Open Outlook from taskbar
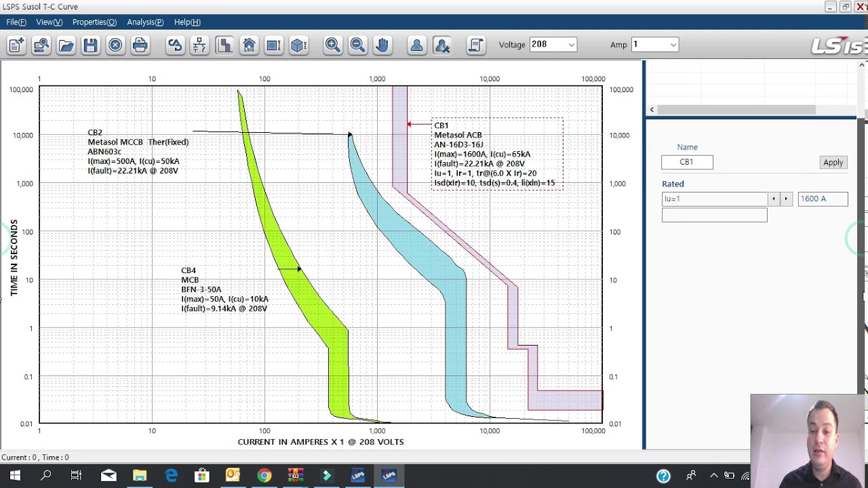Screen dimensions: 868x488 233,476
